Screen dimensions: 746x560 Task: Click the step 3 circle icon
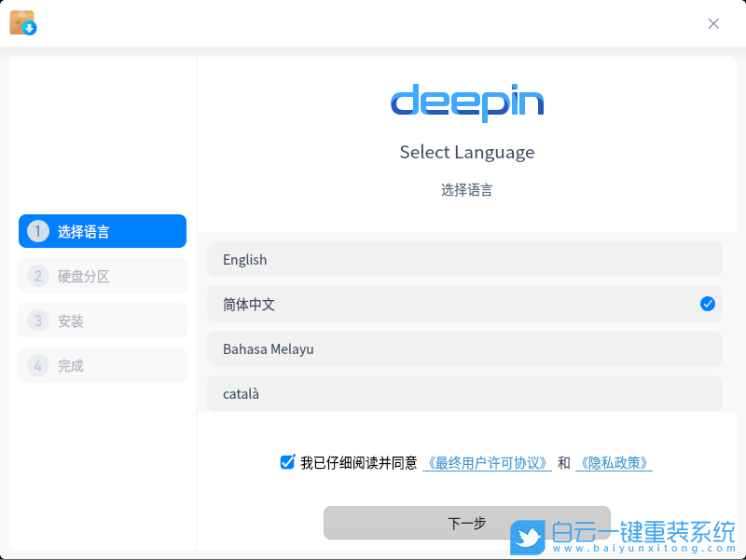click(x=37, y=321)
